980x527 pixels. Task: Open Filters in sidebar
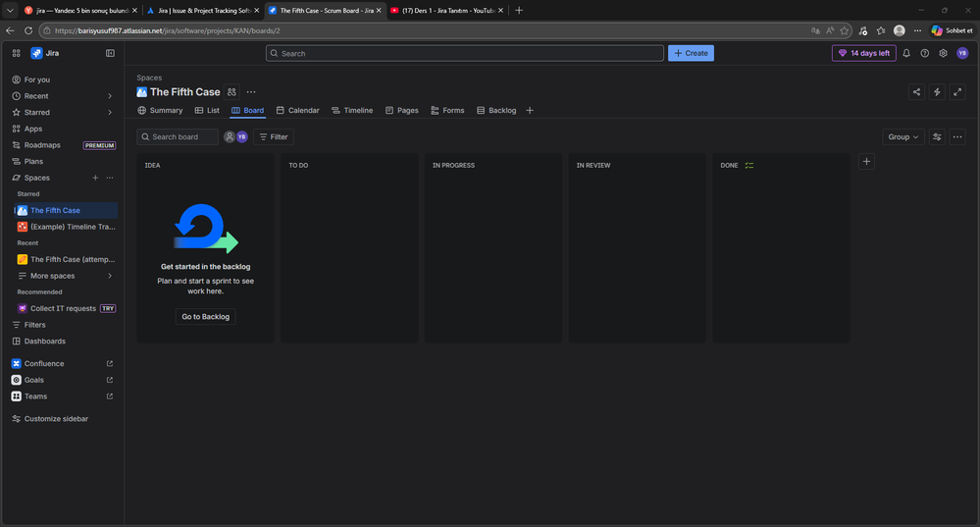point(63,325)
